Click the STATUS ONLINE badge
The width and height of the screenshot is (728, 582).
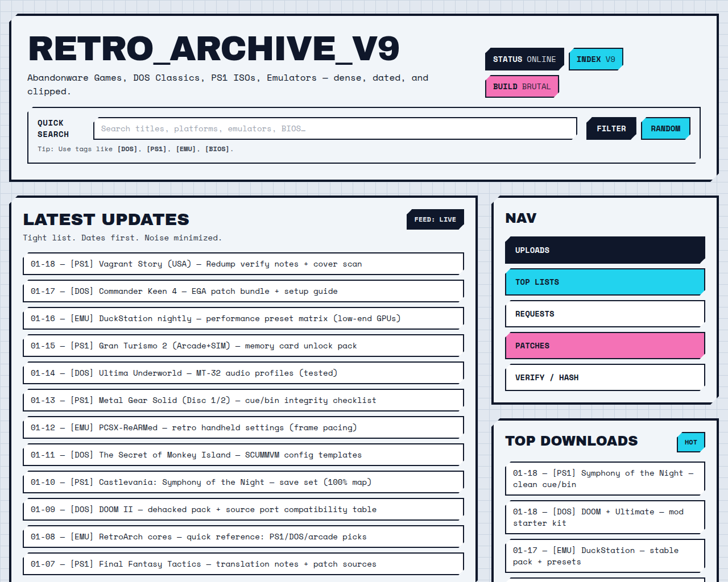523,59
